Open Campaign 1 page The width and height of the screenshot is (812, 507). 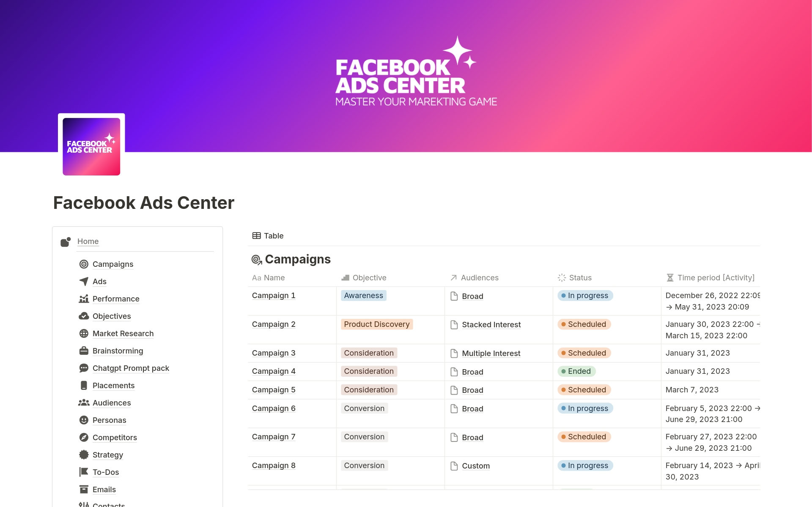coord(274,296)
